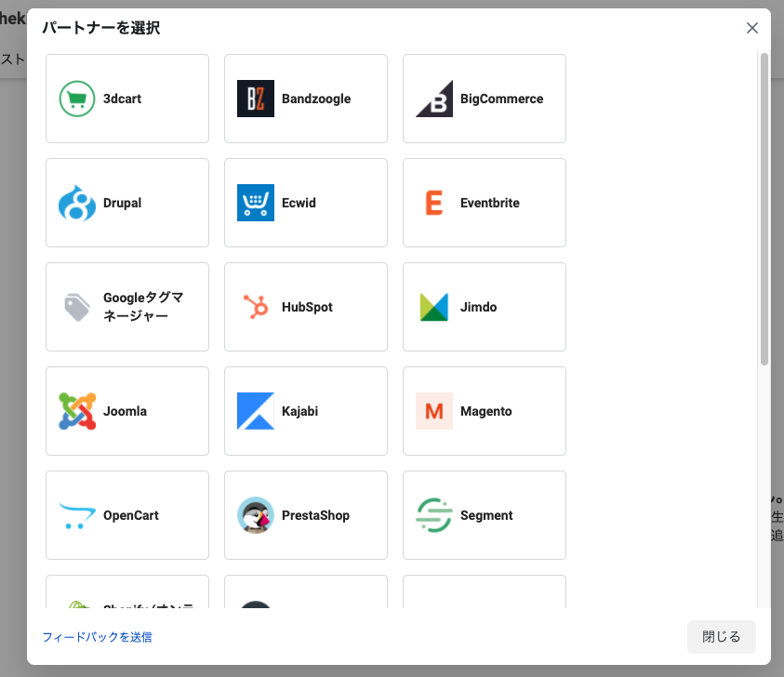Close the パートナーを選択 dialog with X
Image resolution: width=784 pixels, height=677 pixels.
pos(752,28)
